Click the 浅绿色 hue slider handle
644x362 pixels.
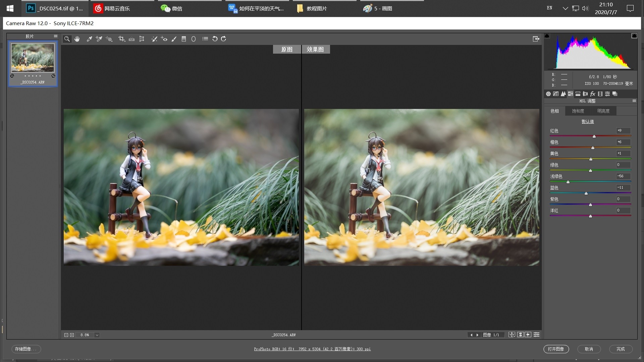[x=568, y=182]
